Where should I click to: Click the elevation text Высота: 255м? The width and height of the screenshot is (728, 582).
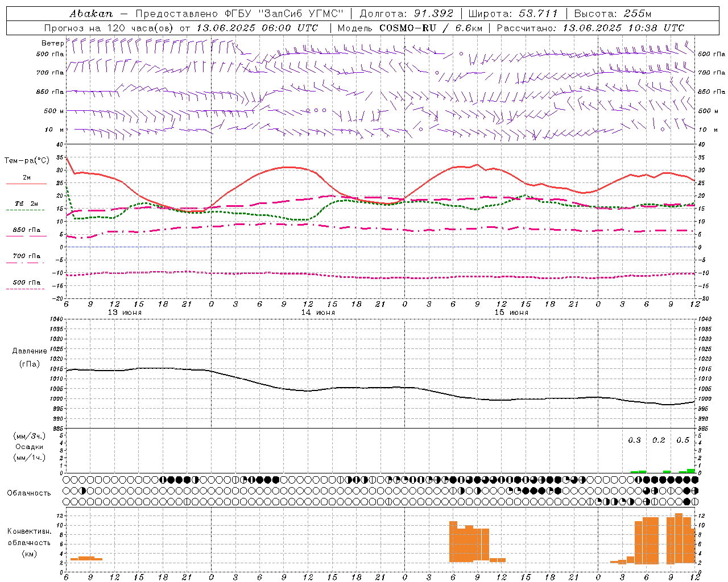(613, 14)
